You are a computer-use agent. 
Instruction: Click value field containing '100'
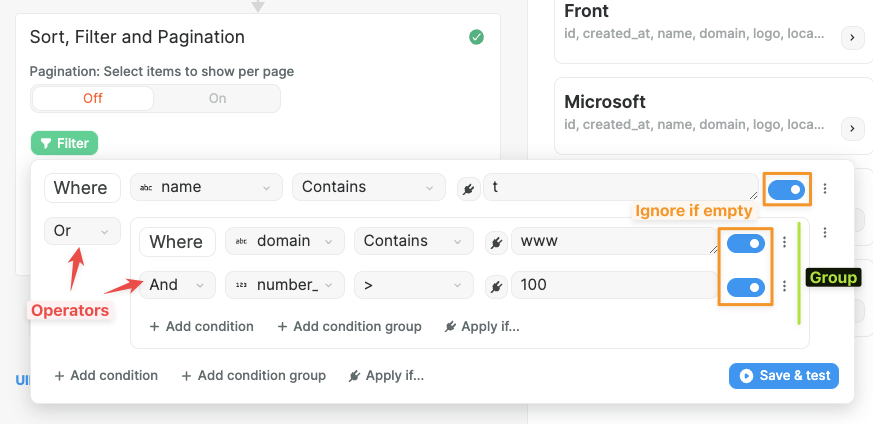[x=615, y=285]
